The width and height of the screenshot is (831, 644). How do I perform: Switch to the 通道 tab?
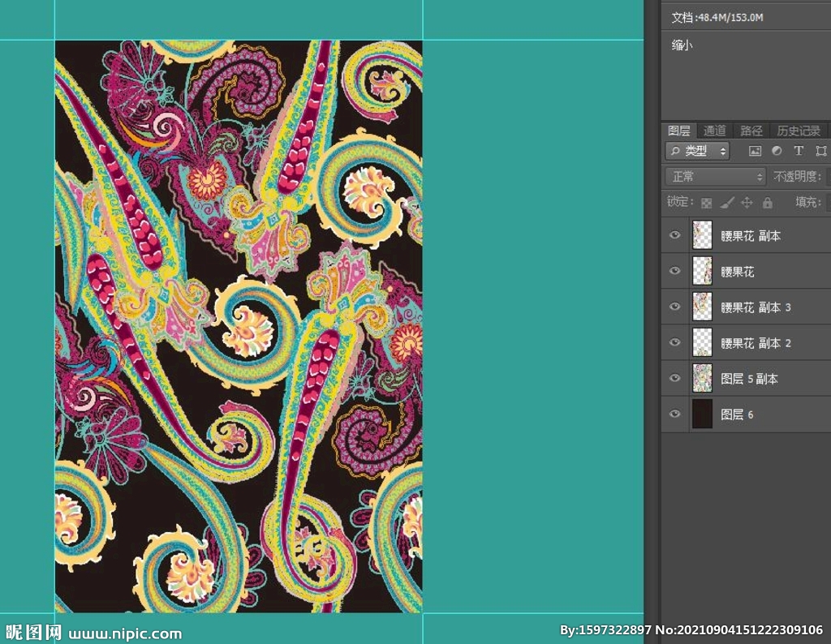pyautogui.click(x=715, y=131)
